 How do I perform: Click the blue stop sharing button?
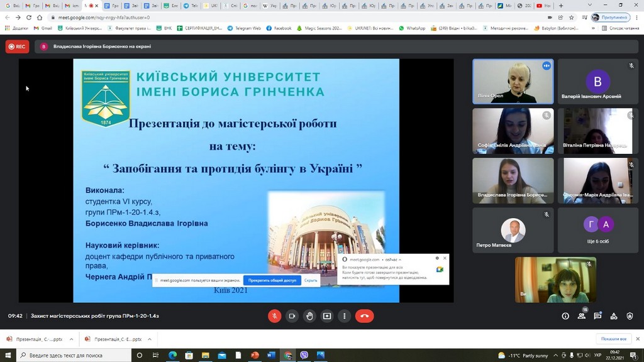(272, 280)
